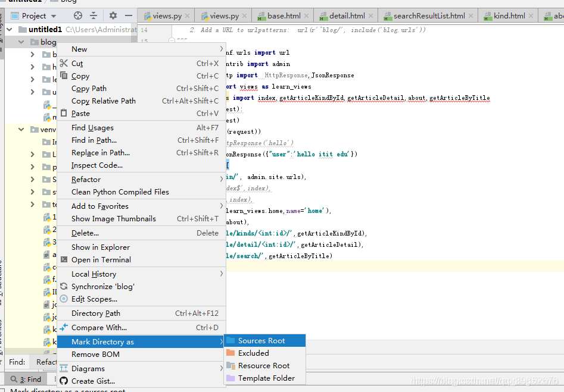Expand the Local History submenu arrow
This screenshot has height=392, width=564.
pyautogui.click(x=221, y=274)
